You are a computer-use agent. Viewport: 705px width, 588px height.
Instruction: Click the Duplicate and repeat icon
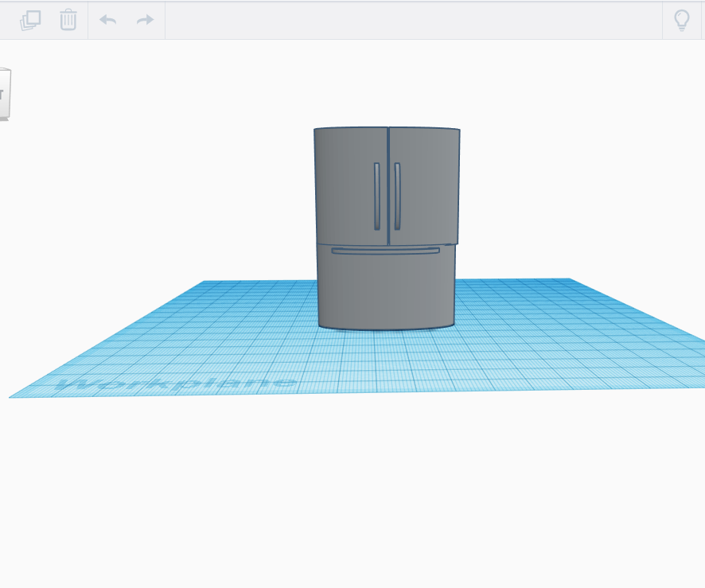(x=30, y=20)
